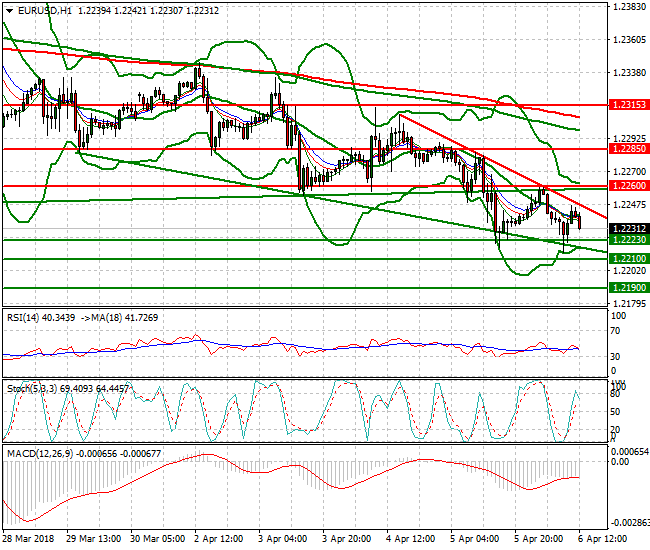Click the 5 Apr 04:00 time label
650x550 pixels.
tap(475, 539)
